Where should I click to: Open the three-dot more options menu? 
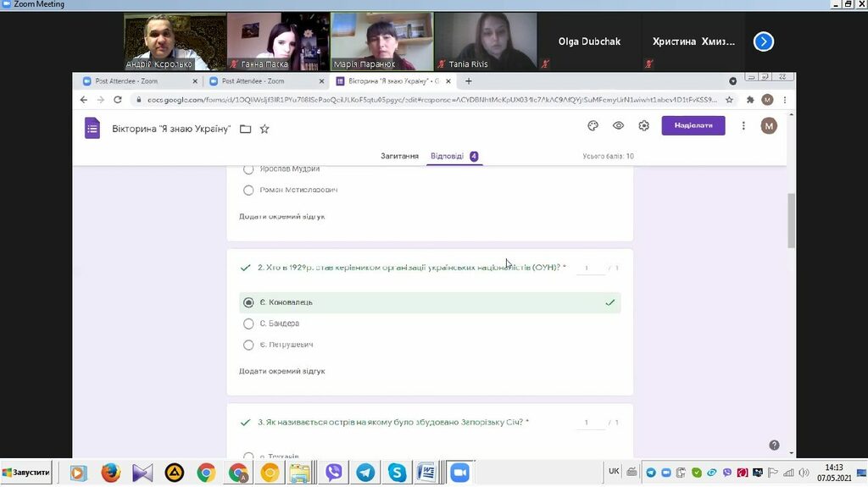[743, 125]
